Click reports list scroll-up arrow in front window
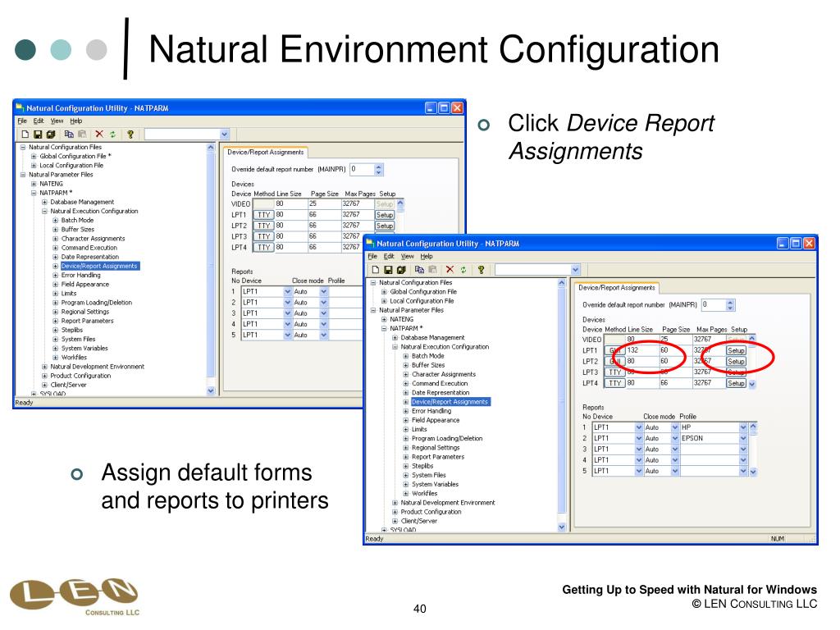The image size is (840, 630). tap(753, 427)
